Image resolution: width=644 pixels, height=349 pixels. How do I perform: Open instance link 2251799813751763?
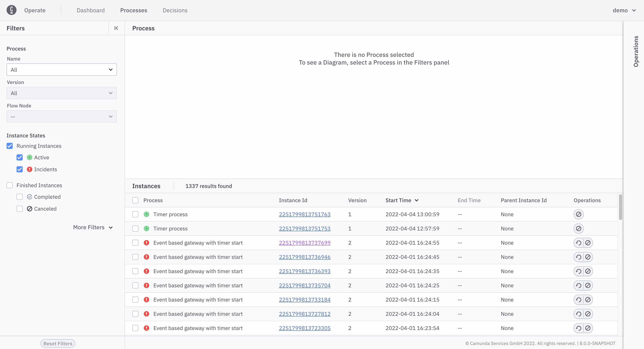coord(305,214)
